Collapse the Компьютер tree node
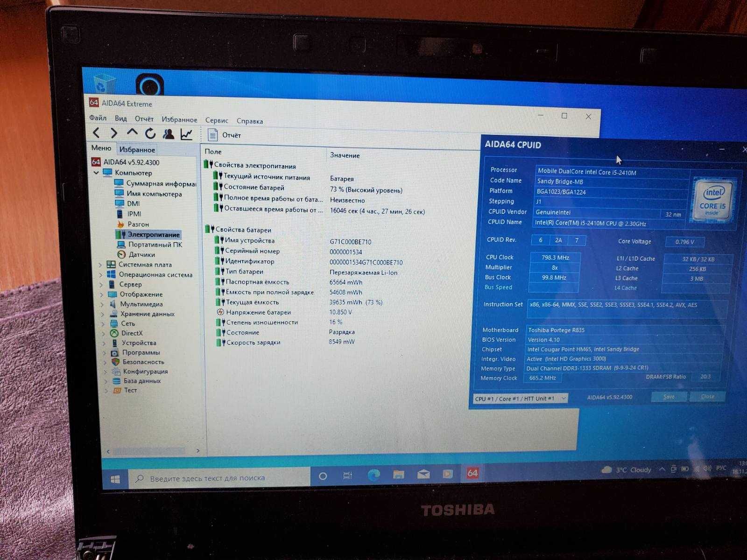The image size is (747, 560). 96,172
